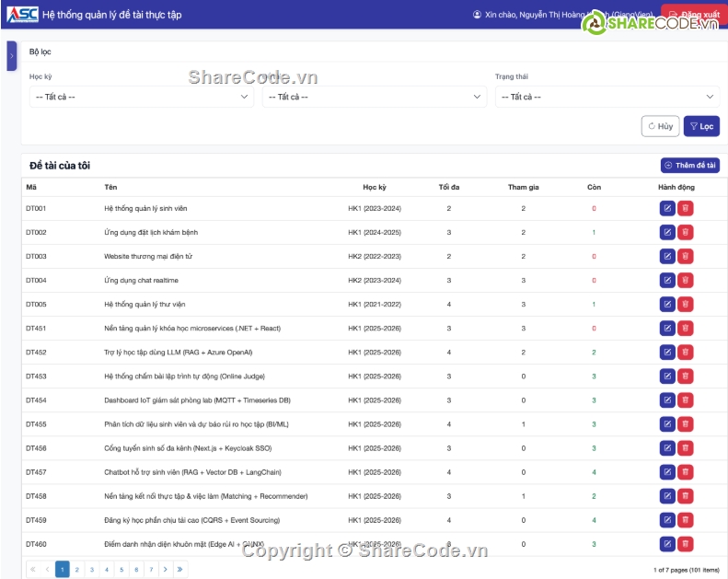Jump to page 5 in pagination
Image resolution: width=728 pixels, height=579 pixels.
pos(121,570)
